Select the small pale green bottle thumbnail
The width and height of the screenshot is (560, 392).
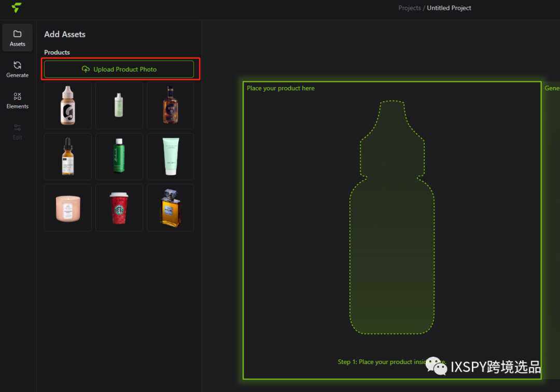[x=119, y=105]
